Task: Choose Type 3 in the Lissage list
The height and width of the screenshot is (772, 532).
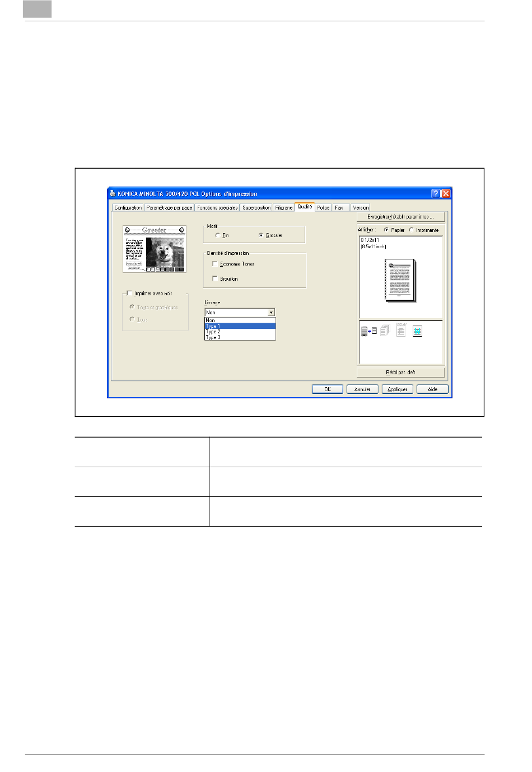Action: tap(240, 337)
